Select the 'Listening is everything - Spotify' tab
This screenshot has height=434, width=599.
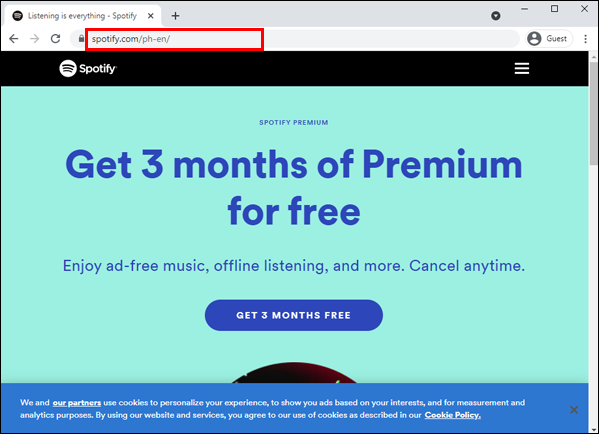tap(83, 16)
